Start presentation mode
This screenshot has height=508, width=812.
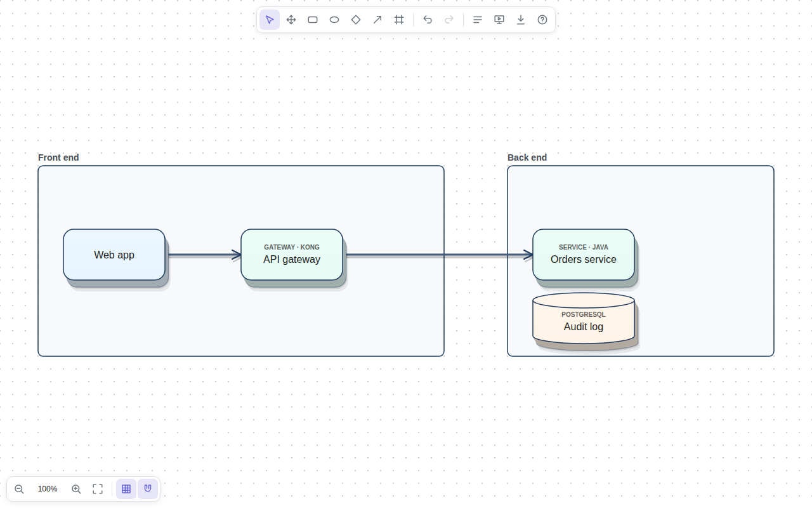click(499, 20)
